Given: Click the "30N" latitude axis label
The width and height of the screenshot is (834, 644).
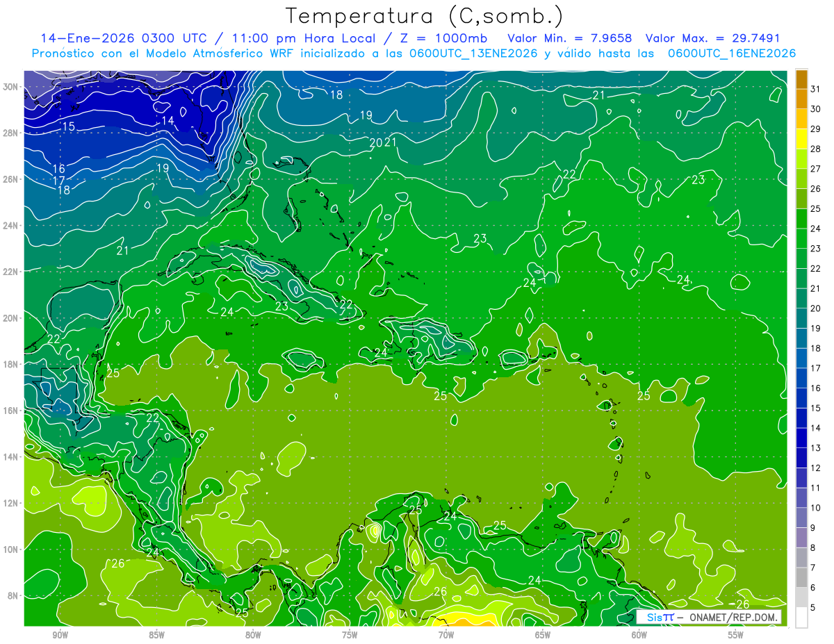Looking at the screenshot, I should pyautogui.click(x=12, y=87).
